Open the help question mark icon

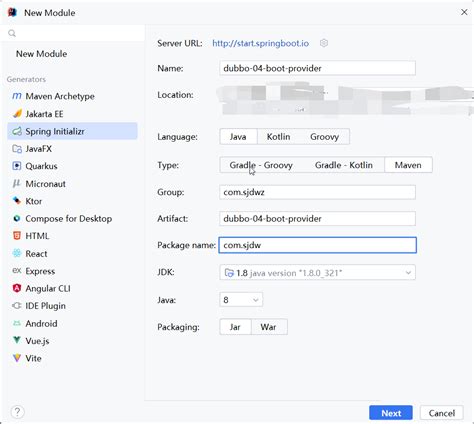click(17, 412)
